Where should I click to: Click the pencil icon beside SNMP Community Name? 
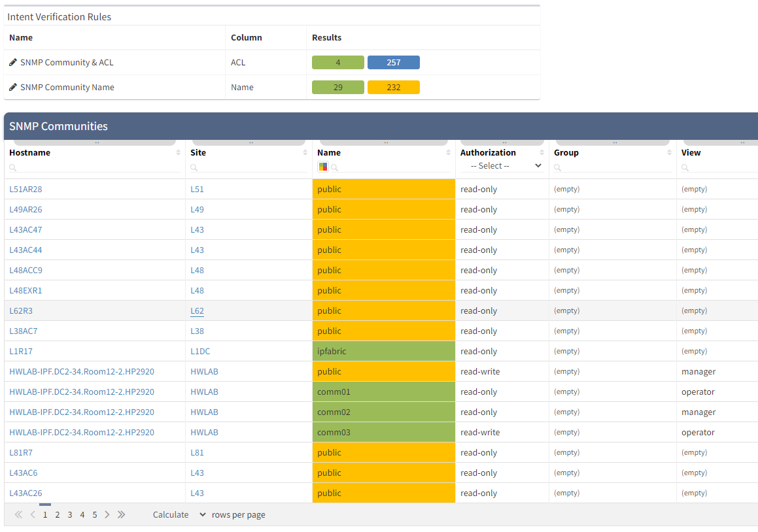(13, 88)
